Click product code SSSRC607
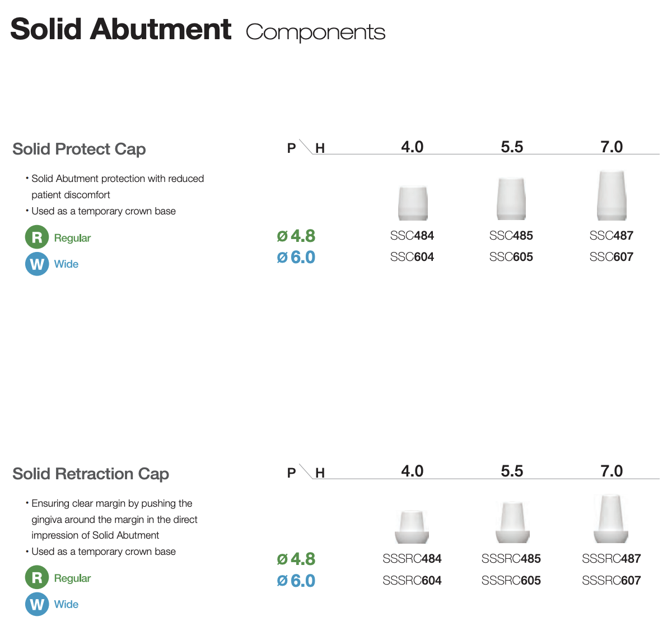The height and width of the screenshot is (626, 672). point(612,581)
